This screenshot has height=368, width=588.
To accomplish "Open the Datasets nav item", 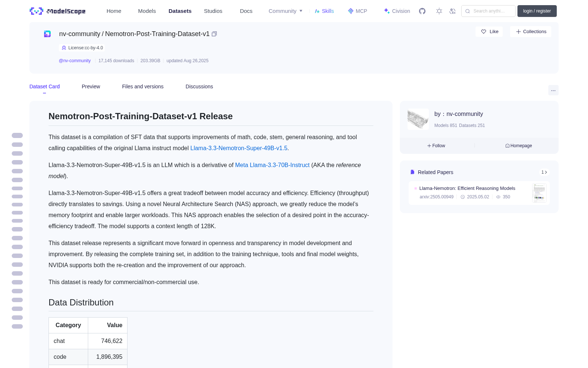I will point(180,11).
